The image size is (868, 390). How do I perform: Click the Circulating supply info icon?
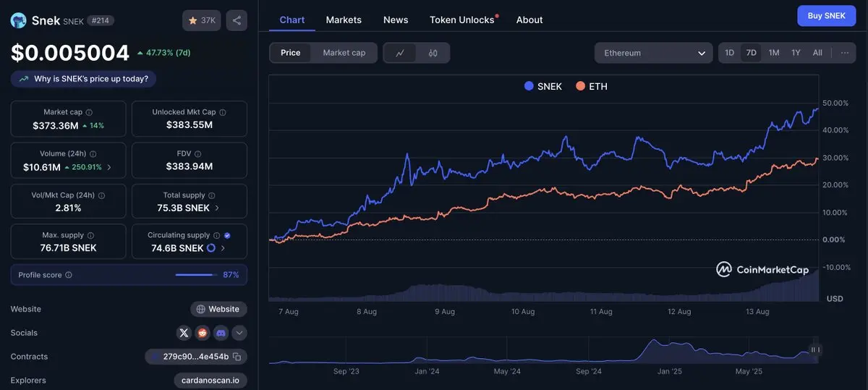click(217, 235)
